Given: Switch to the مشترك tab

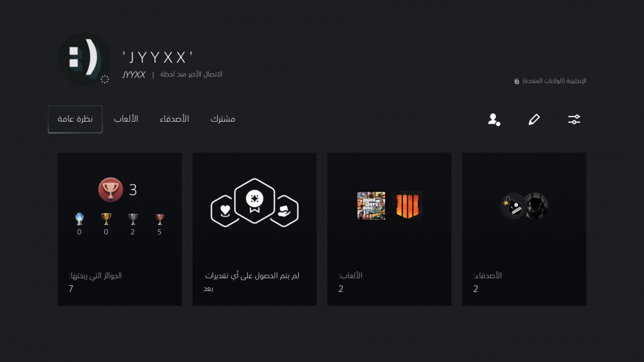Looking at the screenshot, I should click(223, 119).
